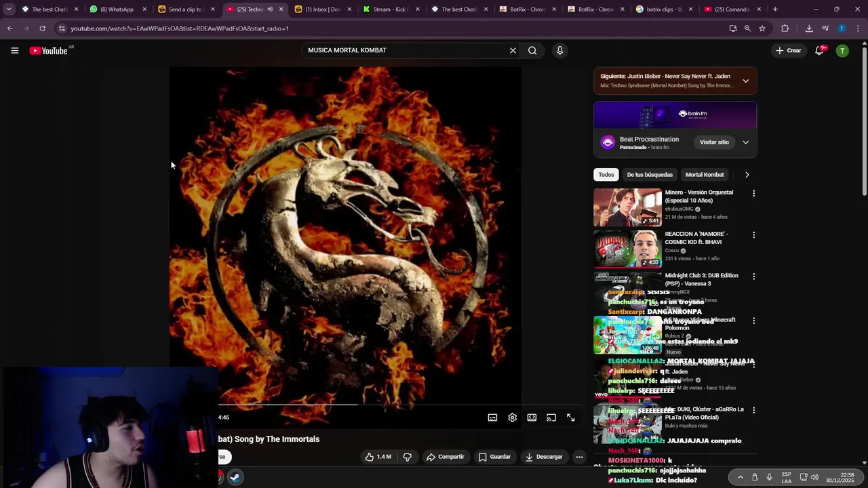The image size is (868, 488).
Task: Start voice search with the microphone
Action: [559, 50]
